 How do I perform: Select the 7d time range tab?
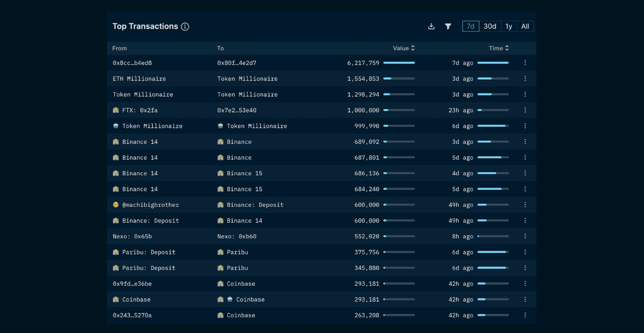(x=471, y=26)
